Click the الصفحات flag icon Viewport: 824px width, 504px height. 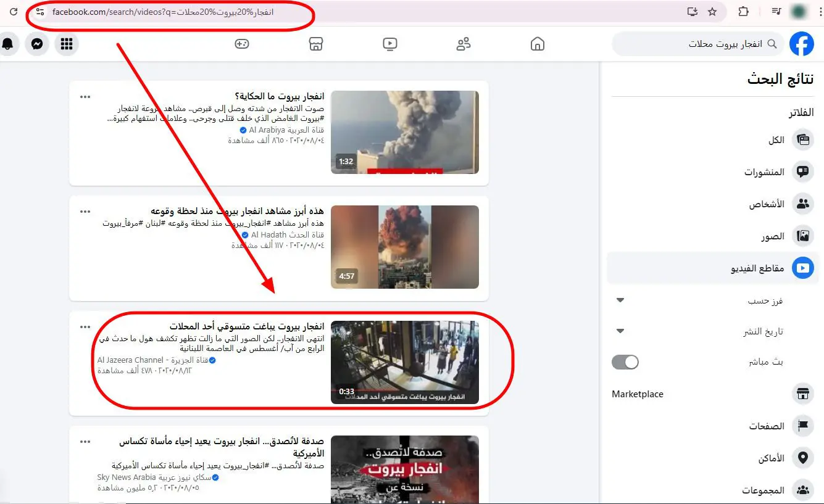pos(803,426)
